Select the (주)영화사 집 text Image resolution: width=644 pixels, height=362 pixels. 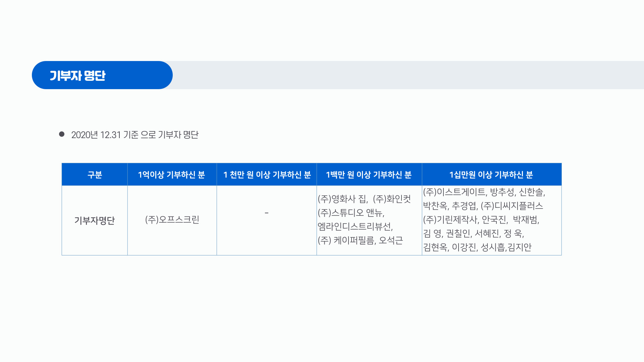coord(342,199)
